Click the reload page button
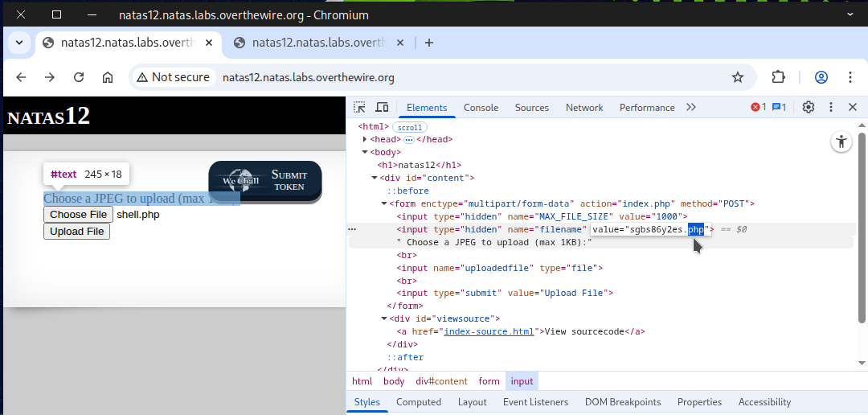Image resolution: width=868 pixels, height=415 pixels. click(x=79, y=77)
